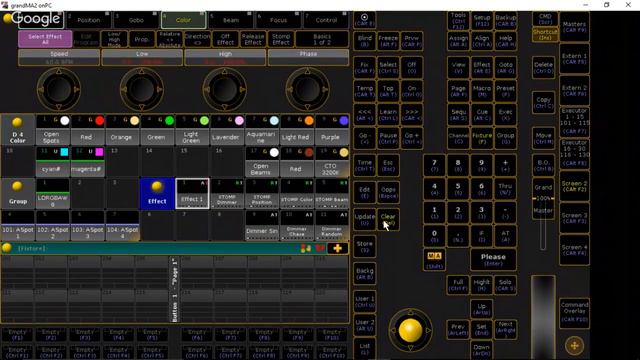The height and width of the screenshot is (360, 640).
Task: Click the Please (Enter) key
Action: tap(493, 260)
